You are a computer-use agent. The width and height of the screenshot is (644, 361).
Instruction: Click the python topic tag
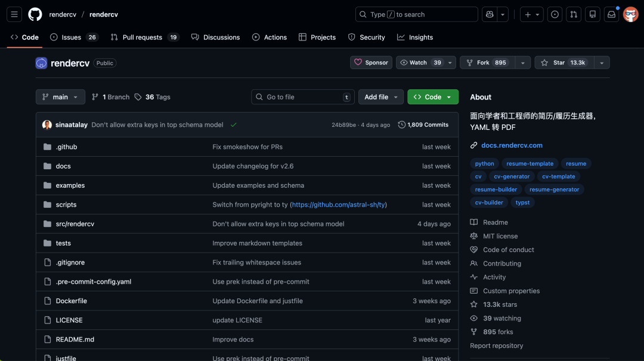point(485,164)
